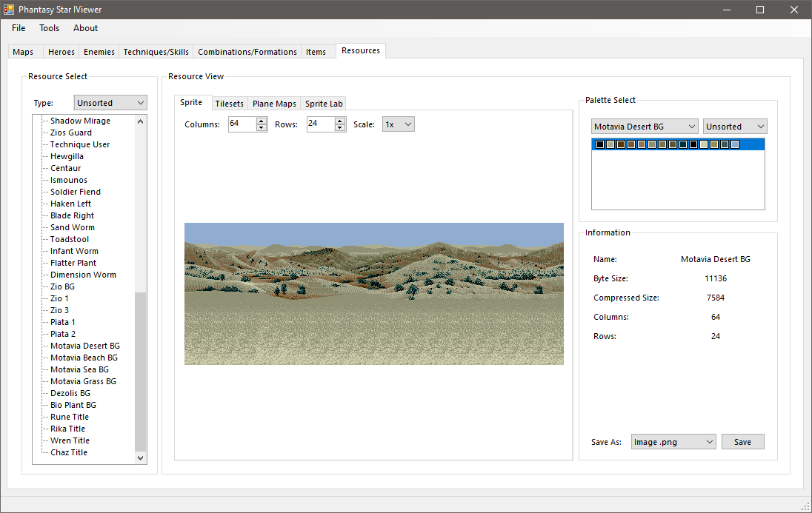Screen dimensions: 812x513
Task: Click into the Columns input field
Action: 242,124
